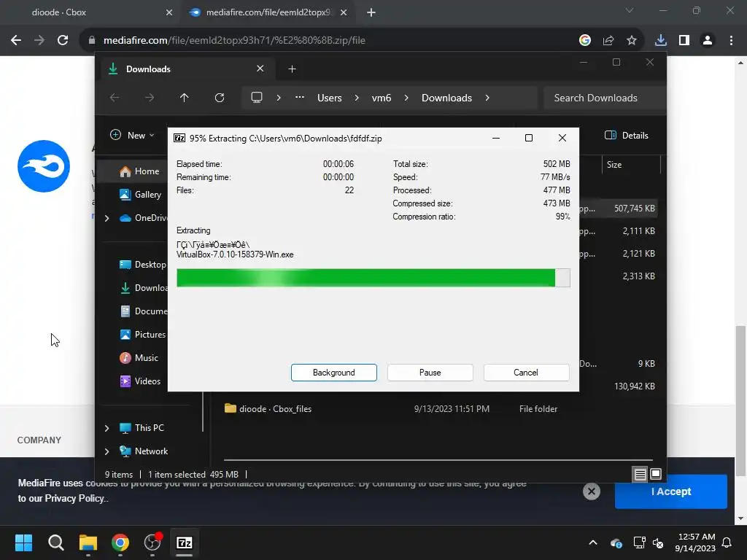Click the extraction progress bar
The height and width of the screenshot is (560, 747).
coord(373,278)
